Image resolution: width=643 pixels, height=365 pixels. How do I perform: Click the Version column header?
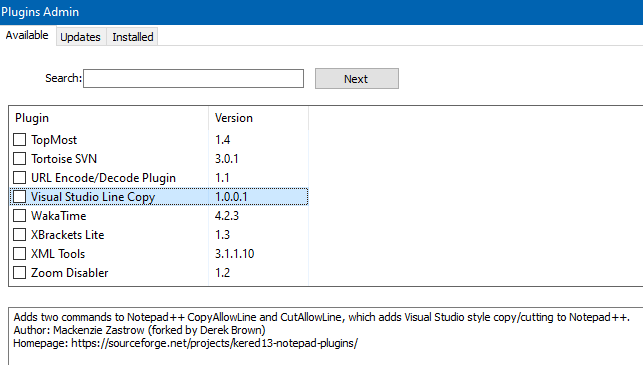258,118
